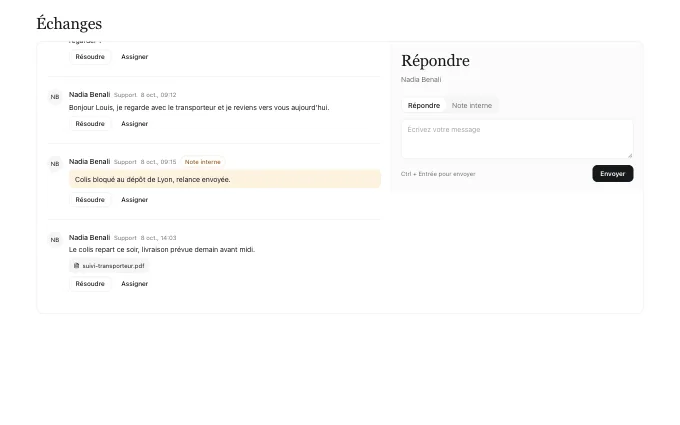Open the suivi-transporteur.pdf attachment
680x425 pixels.
point(109,266)
